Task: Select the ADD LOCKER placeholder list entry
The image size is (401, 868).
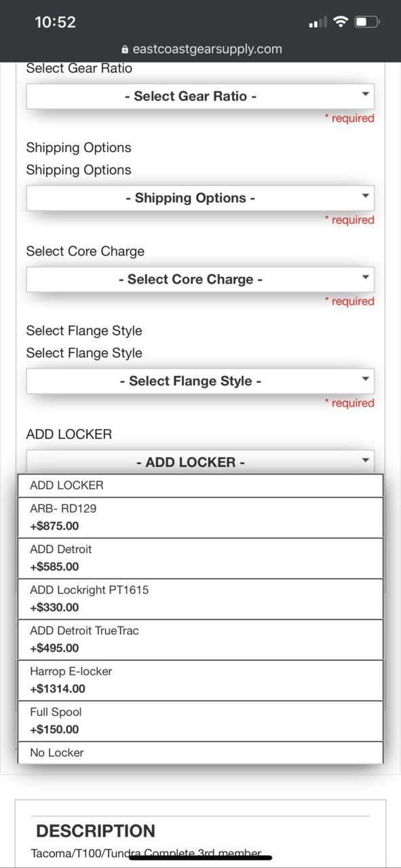Action: [200, 486]
